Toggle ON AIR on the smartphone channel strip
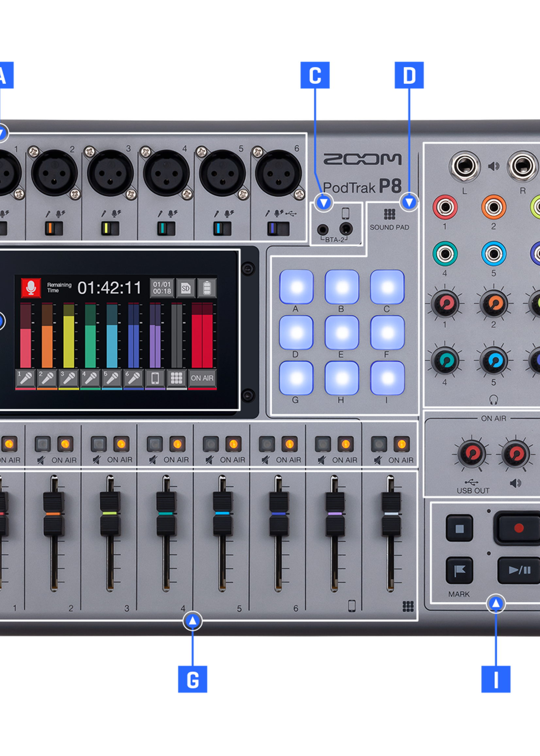This screenshot has height=756, width=540. (x=346, y=444)
